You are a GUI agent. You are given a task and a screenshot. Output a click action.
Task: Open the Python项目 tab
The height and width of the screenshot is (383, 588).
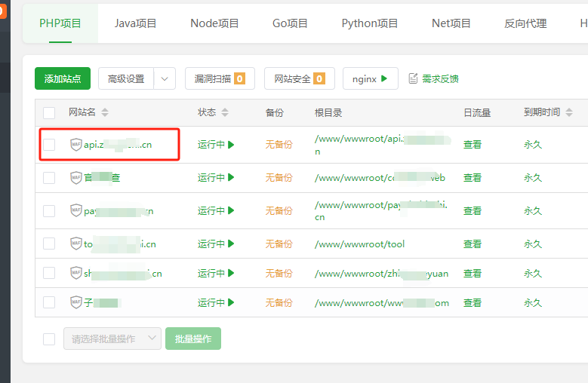[x=370, y=23]
